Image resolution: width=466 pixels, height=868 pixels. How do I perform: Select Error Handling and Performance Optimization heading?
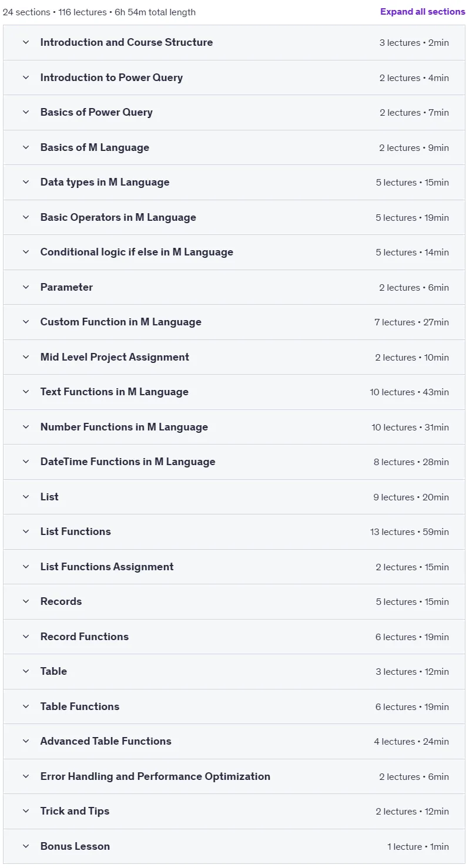155,776
